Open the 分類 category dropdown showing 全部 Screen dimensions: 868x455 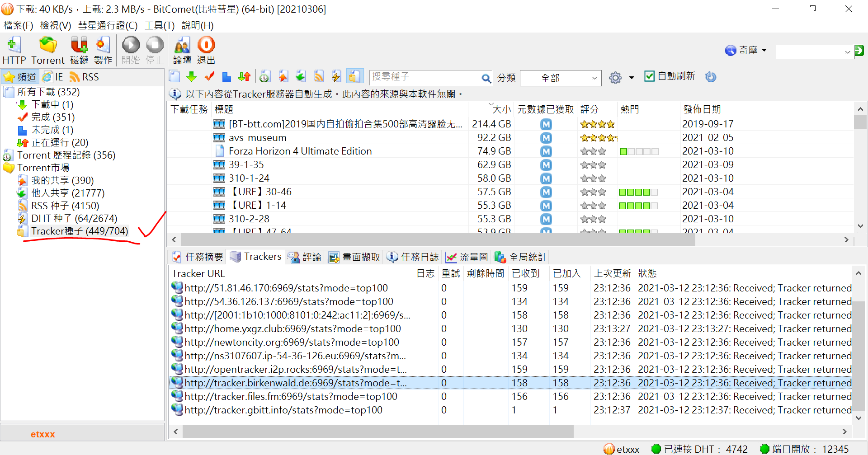click(x=561, y=78)
